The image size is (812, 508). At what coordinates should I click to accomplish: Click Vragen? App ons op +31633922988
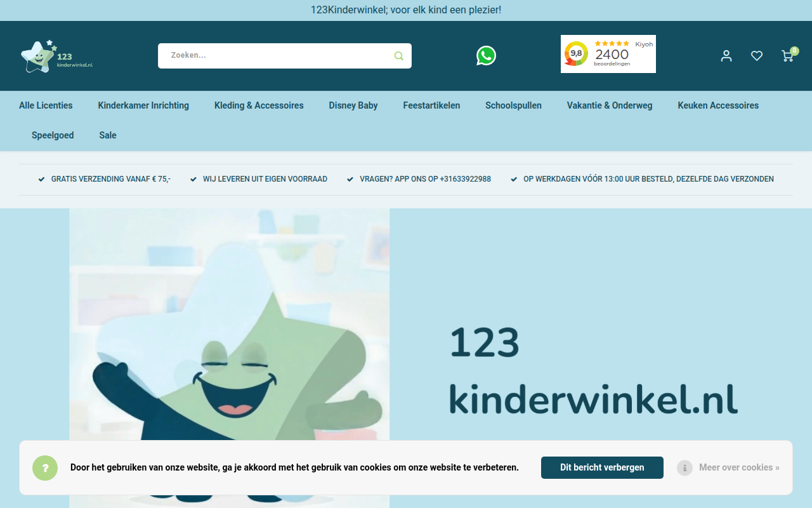point(425,179)
